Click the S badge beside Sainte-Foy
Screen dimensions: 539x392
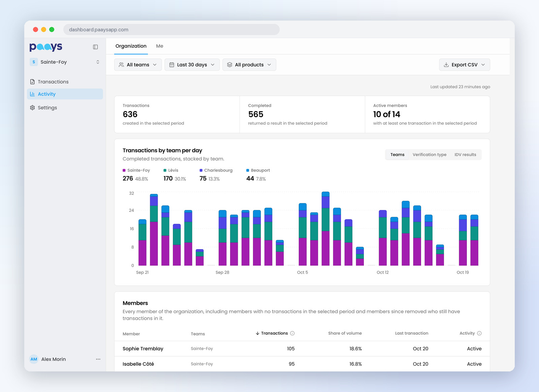pos(34,62)
